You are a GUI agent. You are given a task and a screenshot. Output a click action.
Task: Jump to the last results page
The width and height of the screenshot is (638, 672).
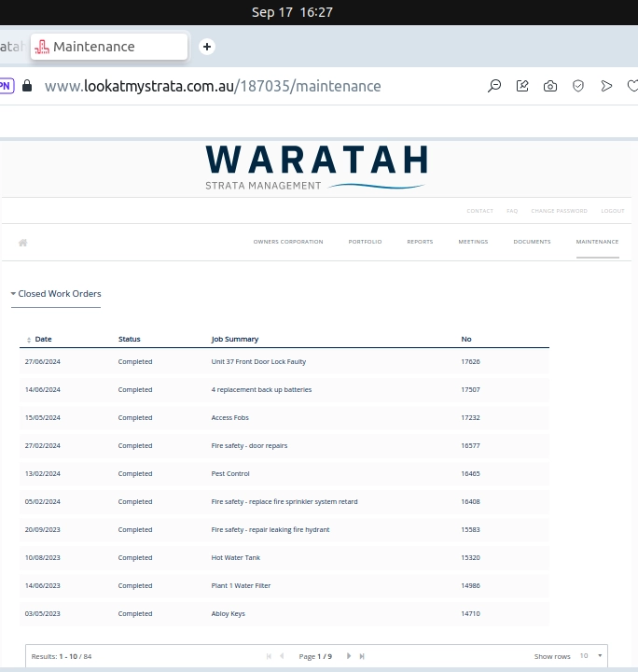362,656
